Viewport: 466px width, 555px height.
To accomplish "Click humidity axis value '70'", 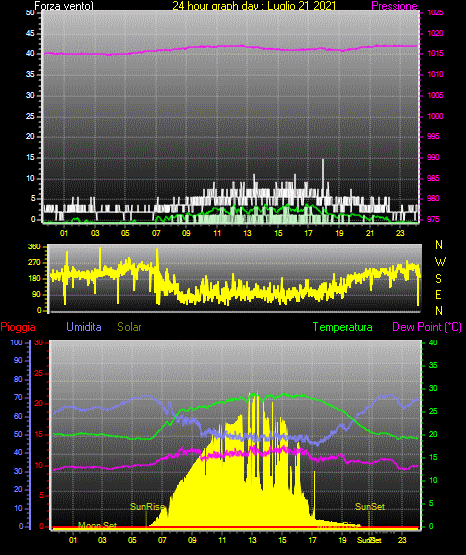I will (x=18, y=397).
